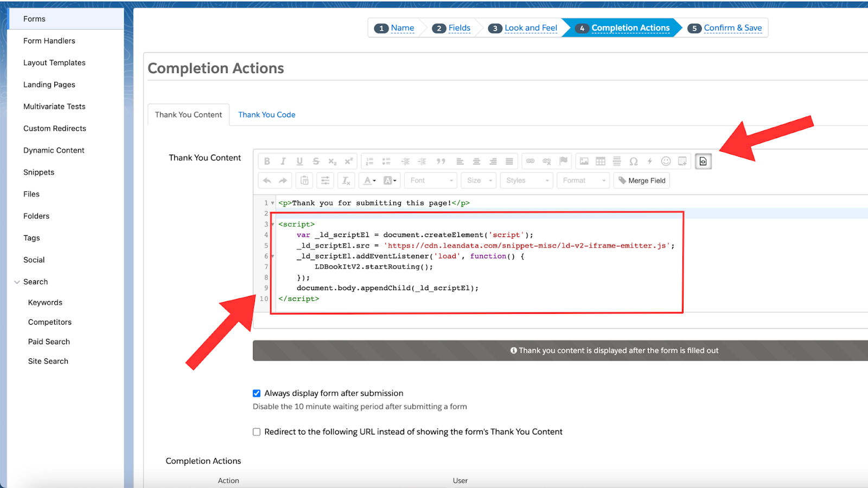Switch to Thank You Code tab
Image resolution: width=868 pixels, height=488 pixels.
click(266, 115)
